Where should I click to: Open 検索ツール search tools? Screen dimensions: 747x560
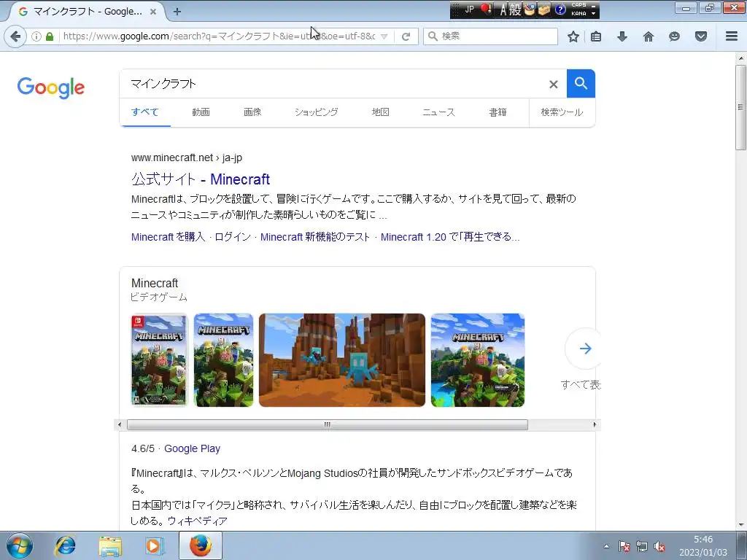pos(562,112)
